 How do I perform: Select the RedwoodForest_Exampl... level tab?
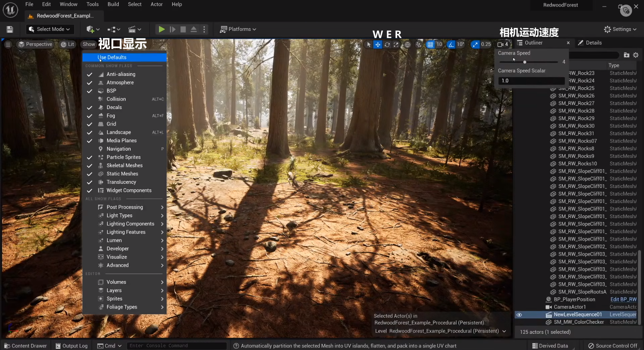[x=65, y=16]
